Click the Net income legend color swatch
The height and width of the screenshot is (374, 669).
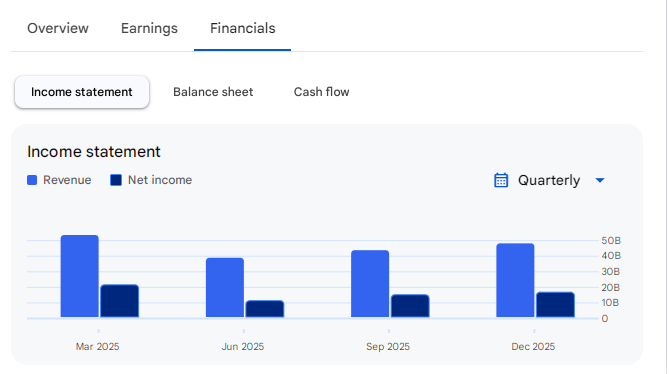click(x=116, y=180)
